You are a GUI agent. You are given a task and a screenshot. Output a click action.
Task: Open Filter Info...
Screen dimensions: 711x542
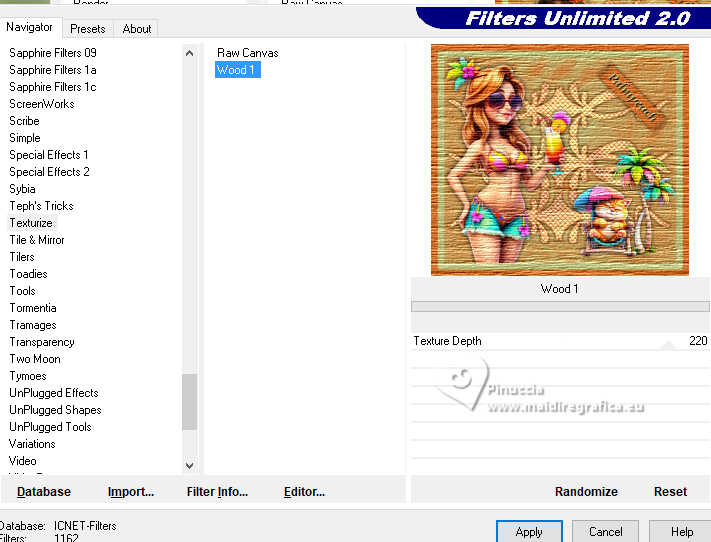click(x=217, y=492)
